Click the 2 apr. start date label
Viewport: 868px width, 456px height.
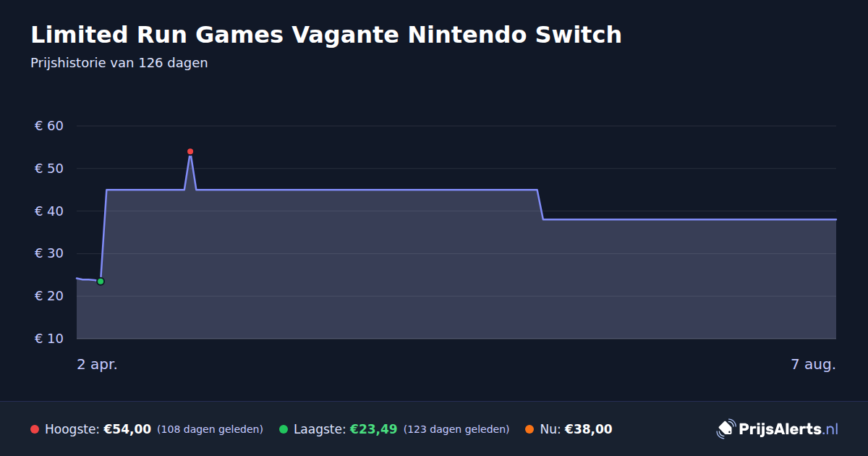pyautogui.click(x=97, y=364)
